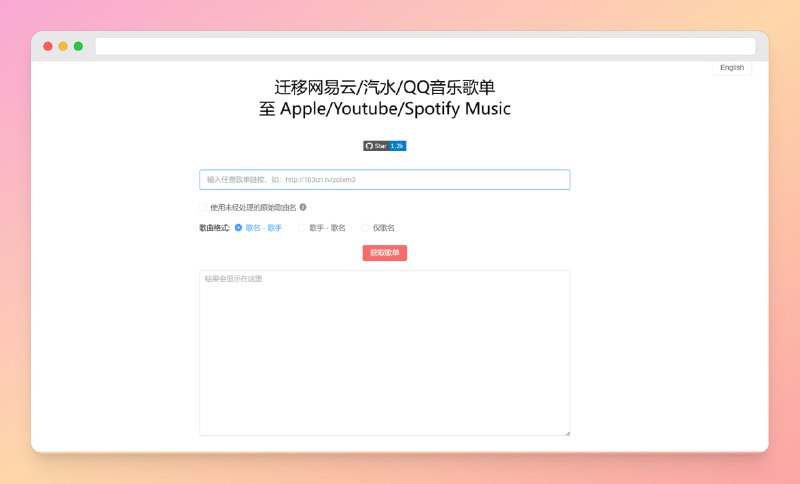This screenshot has width=800, height=484.
Task: Enable the use original song names checkbox
Action: coord(203,207)
